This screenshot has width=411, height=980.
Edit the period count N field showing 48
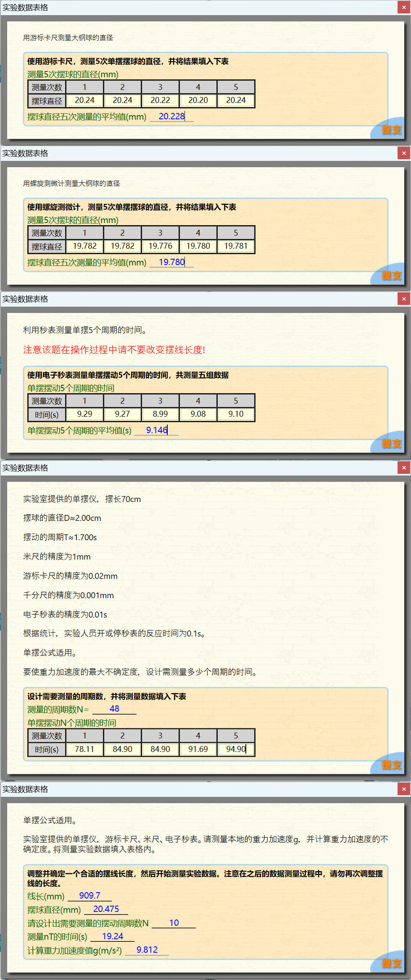114,709
